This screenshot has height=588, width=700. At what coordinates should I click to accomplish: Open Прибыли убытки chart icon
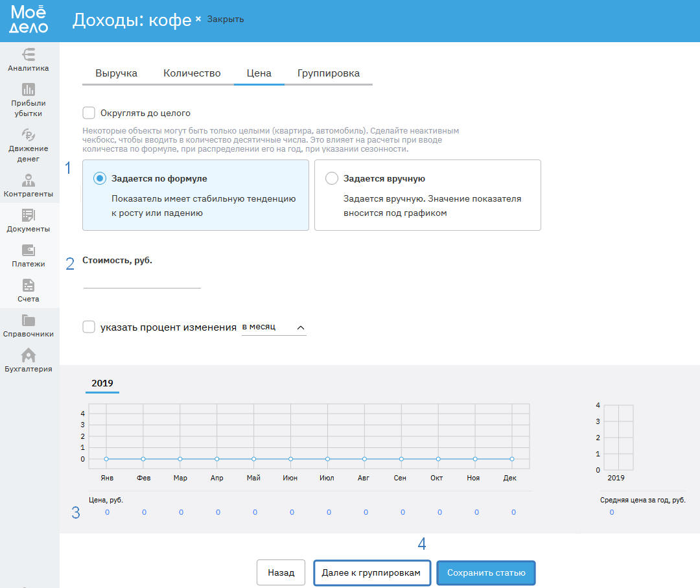pyautogui.click(x=29, y=89)
